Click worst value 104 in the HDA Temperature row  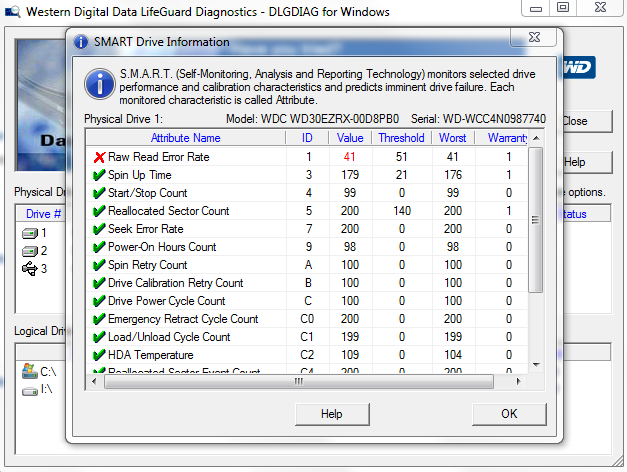(453, 355)
